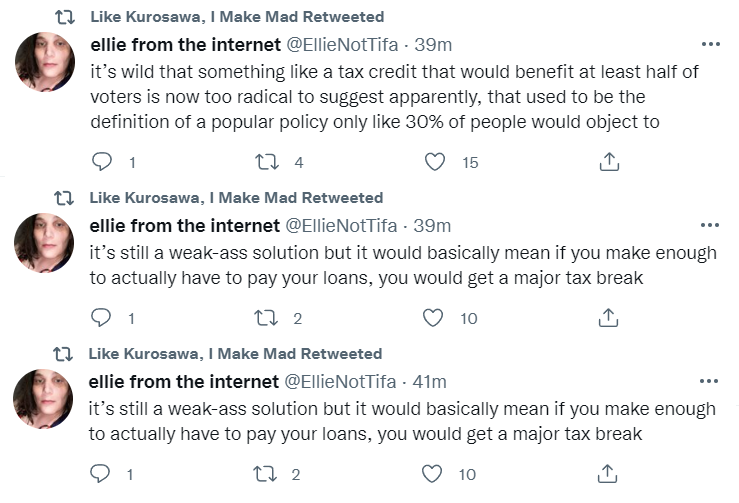Open ellie's avatar on the first tweet
Viewport: 739px width, 503px height.
pos(45,62)
